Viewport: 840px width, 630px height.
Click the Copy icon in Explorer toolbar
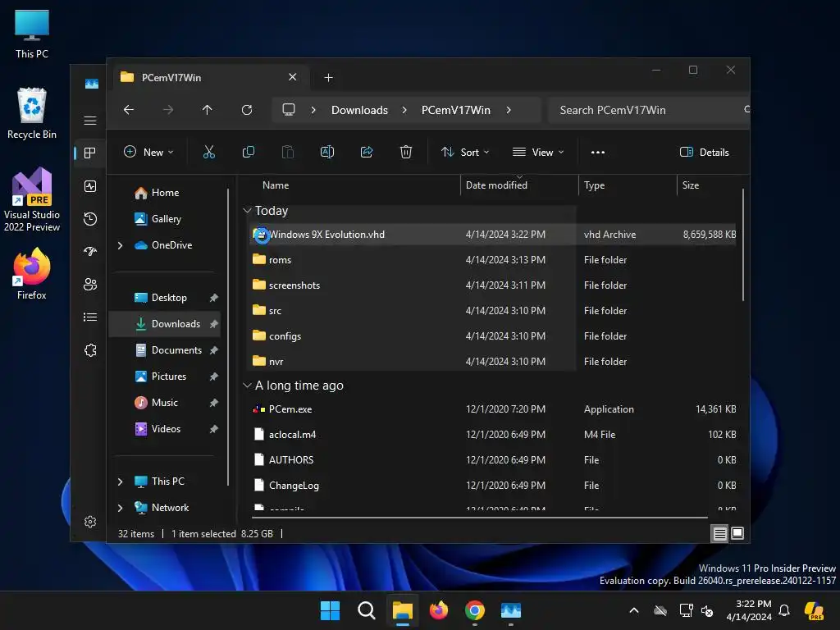click(x=248, y=152)
